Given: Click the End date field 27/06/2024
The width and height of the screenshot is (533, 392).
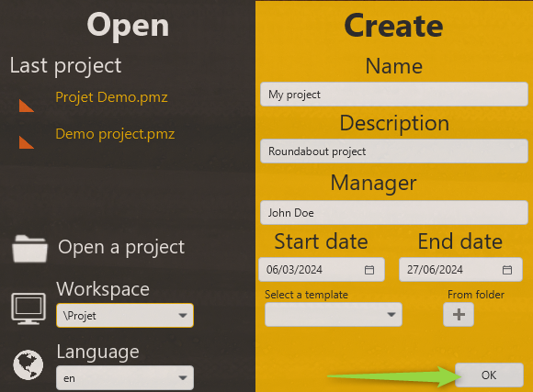Looking at the screenshot, I should pyautogui.click(x=460, y=270).
